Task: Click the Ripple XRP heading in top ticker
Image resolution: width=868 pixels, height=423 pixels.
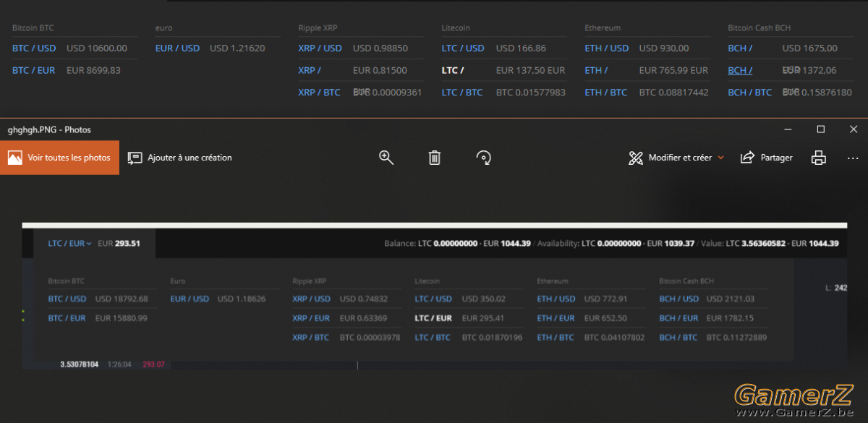Action: tap(318, 28)
